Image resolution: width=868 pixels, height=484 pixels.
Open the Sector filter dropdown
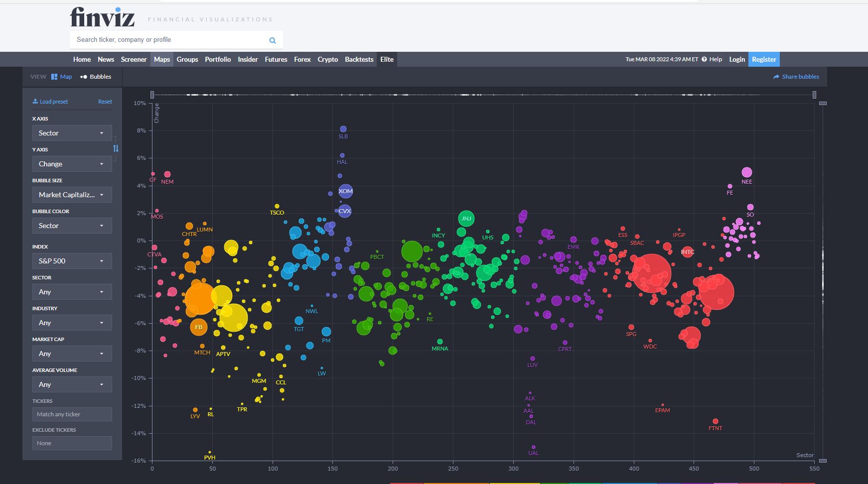click(x=72, y=292)
